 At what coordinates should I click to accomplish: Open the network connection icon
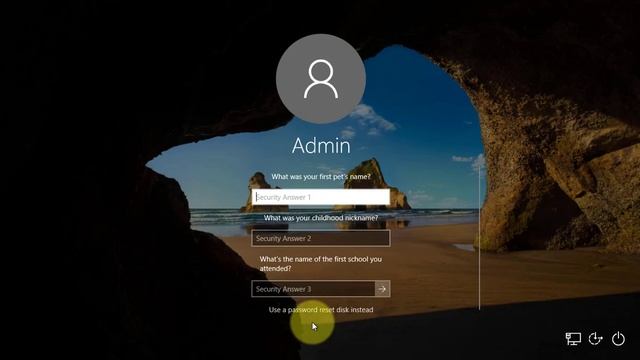[573, 339]
